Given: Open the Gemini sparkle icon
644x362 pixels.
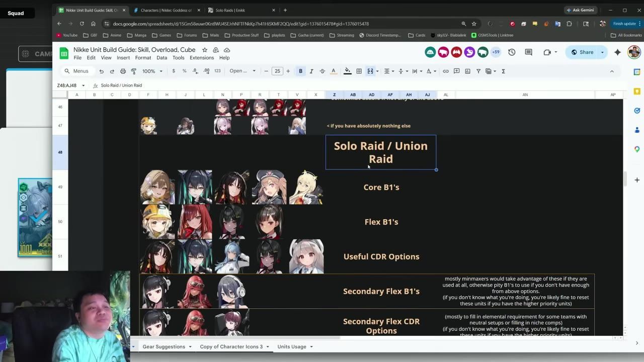Looking at the screenshot, I should [617, 52].
